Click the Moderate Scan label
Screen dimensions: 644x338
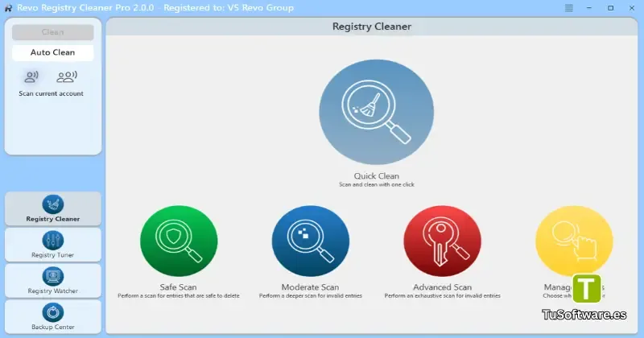[310, 287]
